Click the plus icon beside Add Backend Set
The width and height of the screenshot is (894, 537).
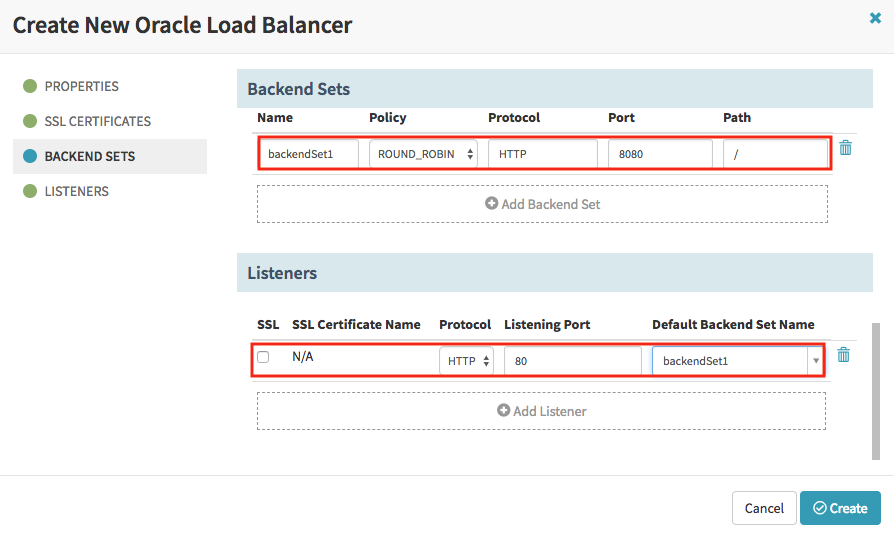491,203
